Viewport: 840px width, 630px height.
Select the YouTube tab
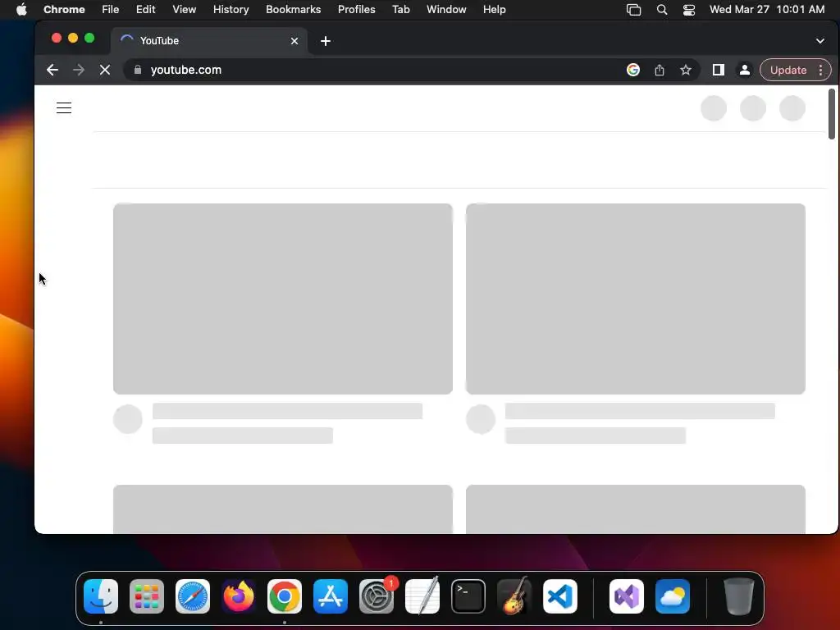click(x=209, y=41)
